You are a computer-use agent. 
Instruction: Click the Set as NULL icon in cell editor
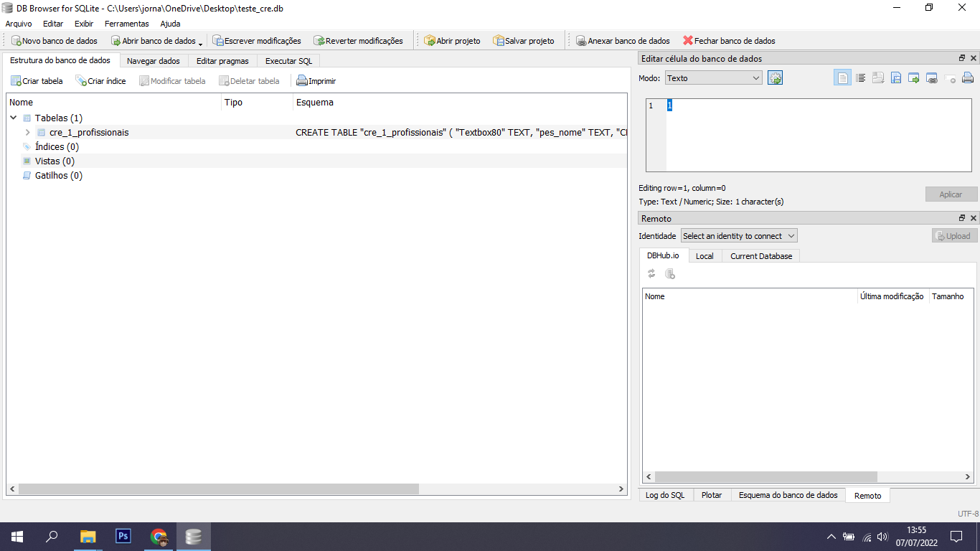pos(950,77)
